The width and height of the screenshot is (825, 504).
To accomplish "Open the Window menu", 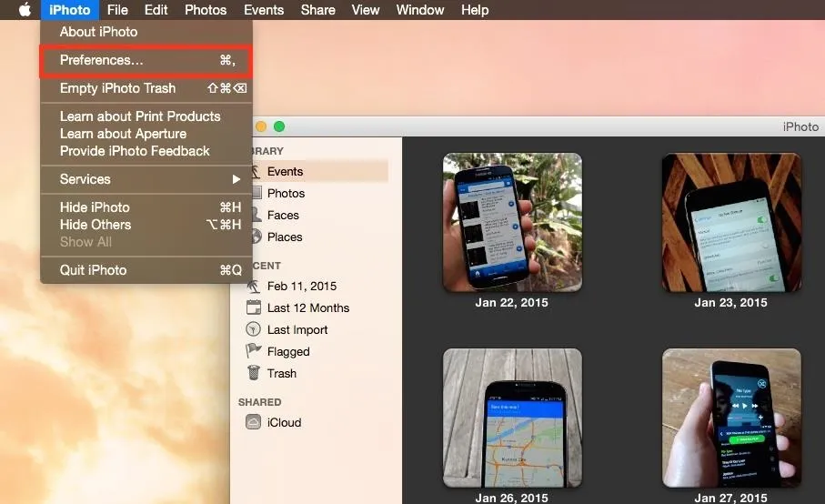I will pyautogui.click(x=420, y=10).
